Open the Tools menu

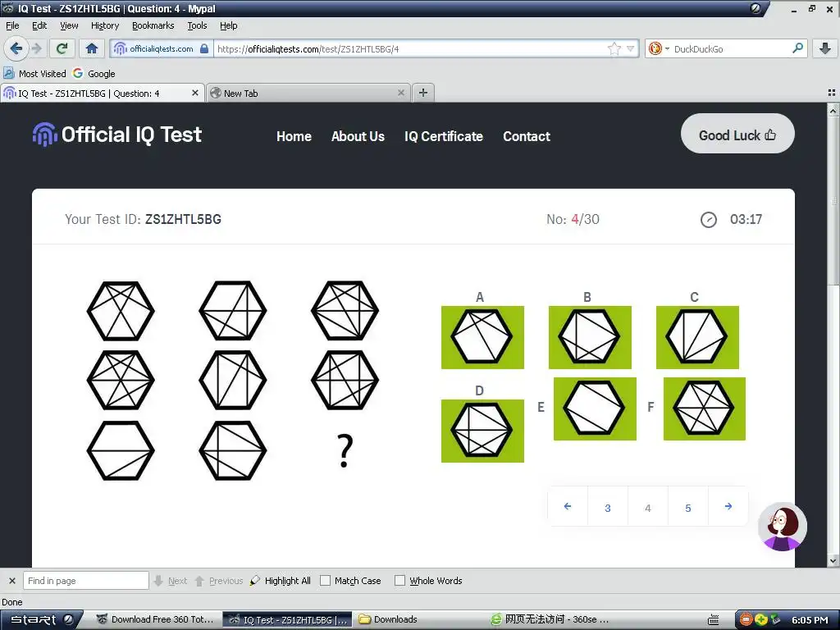197,25
